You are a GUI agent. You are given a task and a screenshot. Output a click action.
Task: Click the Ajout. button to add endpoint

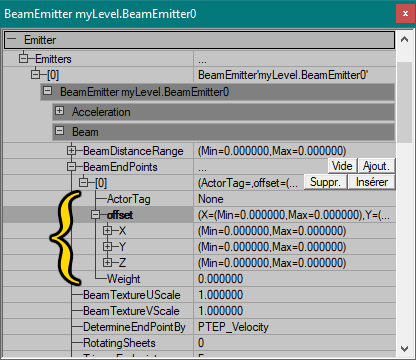click(x=376, y=166)
